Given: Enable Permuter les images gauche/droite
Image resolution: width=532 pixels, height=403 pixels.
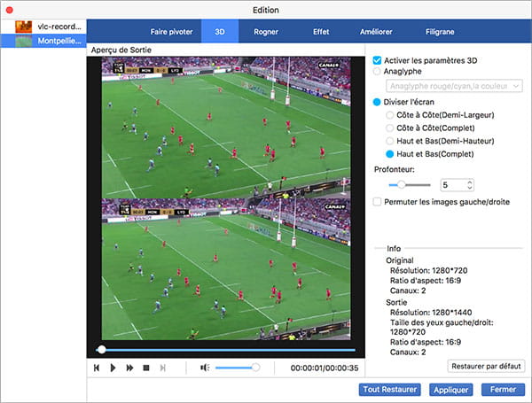Looking at the screenshot, I should tap(378, 202).
